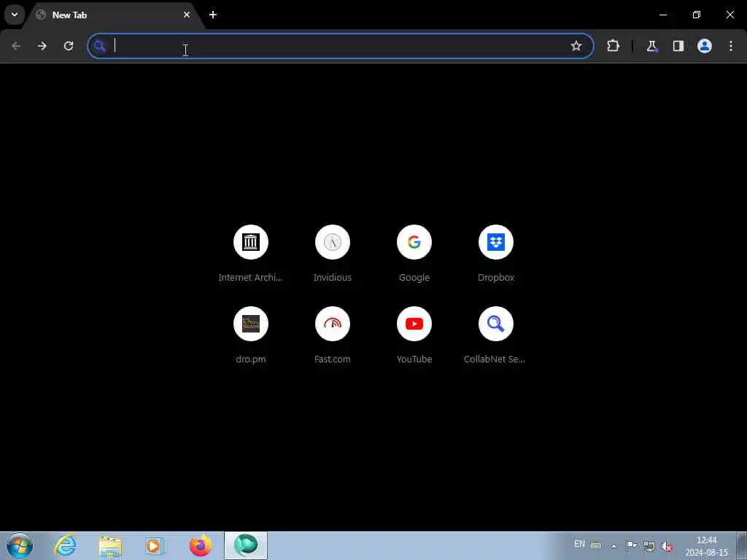747x560 pixels.
Task: Open the profile avatar menu
Action: [705, 46]
